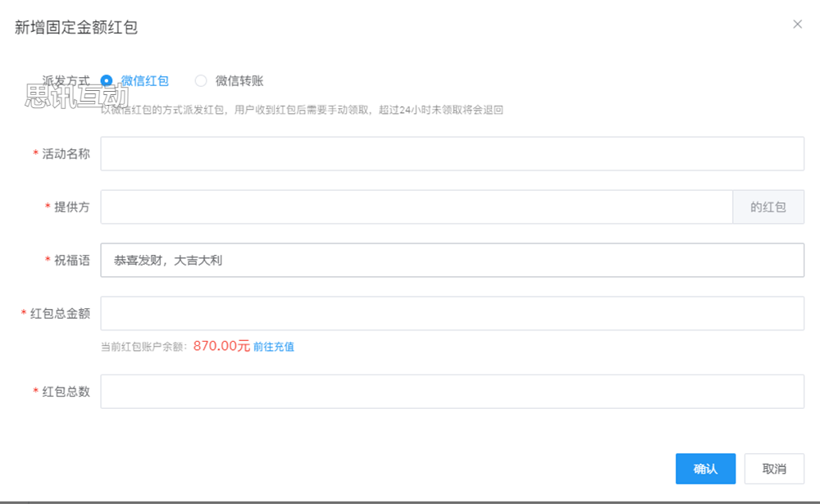Click the 红包总金额 field label
Image resolution: width=820 pixels, height=504 pixels.
tap(60, 314)
